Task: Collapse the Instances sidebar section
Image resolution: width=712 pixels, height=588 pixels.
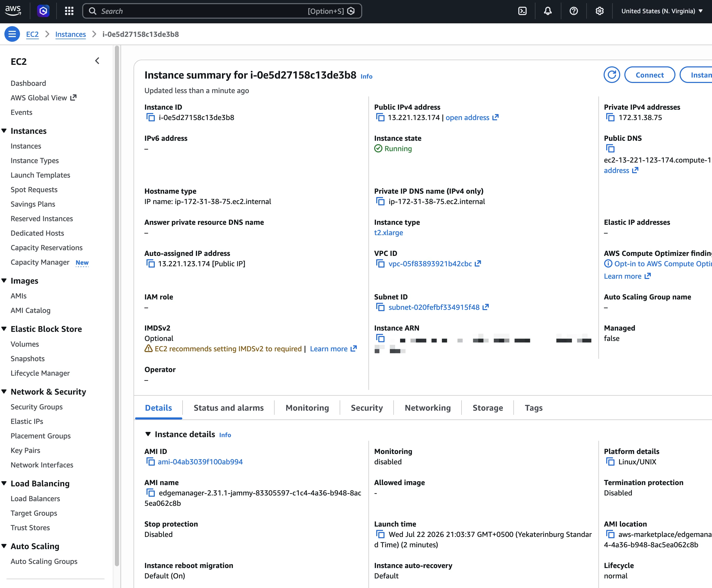Action: pos(4,131)
